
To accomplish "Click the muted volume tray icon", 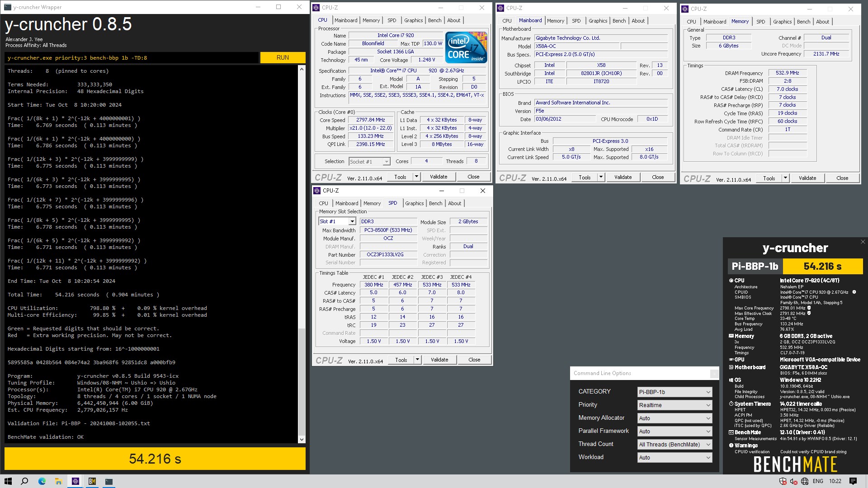I will pos(793,482).
